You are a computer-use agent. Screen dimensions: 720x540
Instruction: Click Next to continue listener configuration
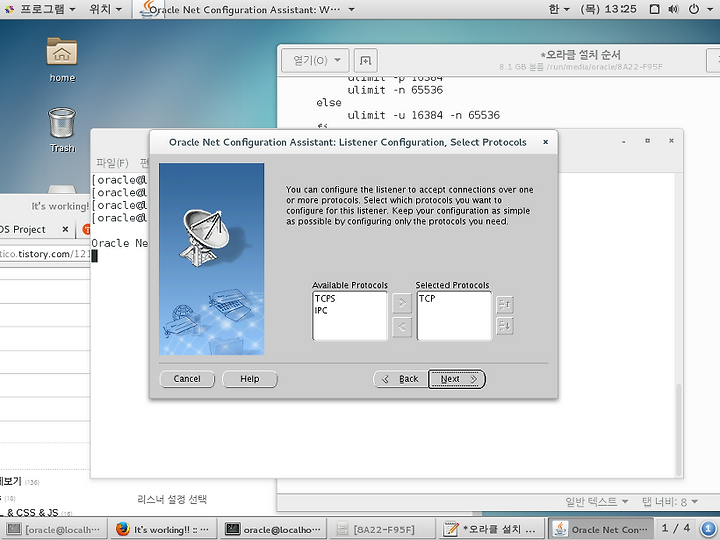(457, 379)
